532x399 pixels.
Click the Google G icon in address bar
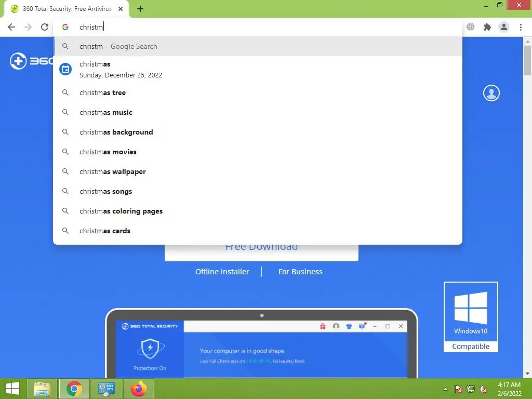65,27
